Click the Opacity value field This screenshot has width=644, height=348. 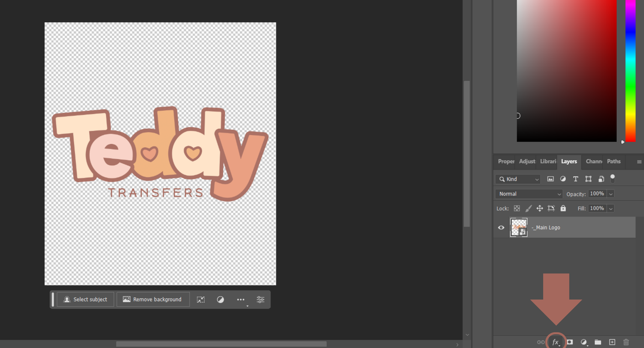pyautogui.click(x=597, y=194)
